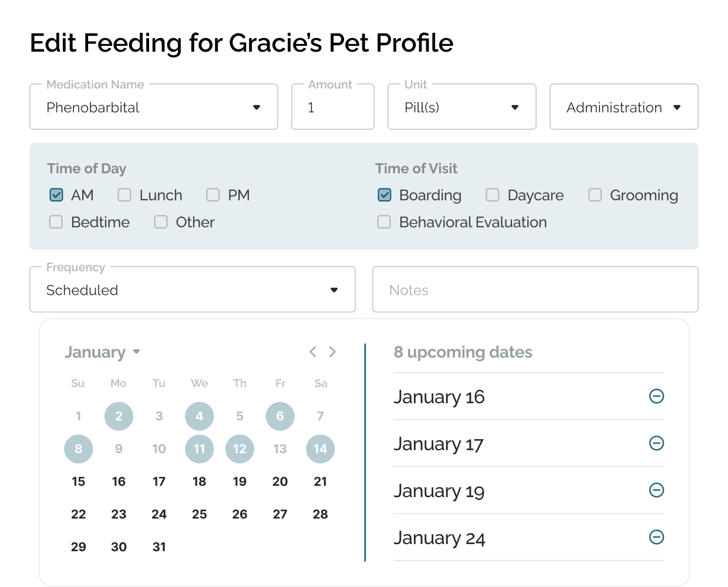Advance to the next calendar month
The height and width of the screenshot is (587, 728).
(x=333, y=352)
